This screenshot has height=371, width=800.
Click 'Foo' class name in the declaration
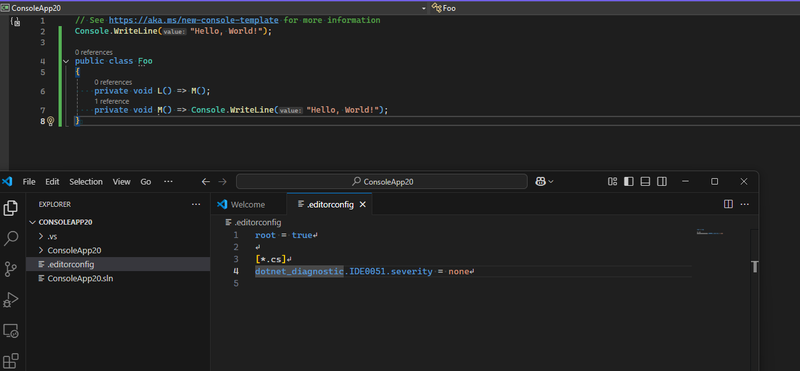(x=145, y=61)
